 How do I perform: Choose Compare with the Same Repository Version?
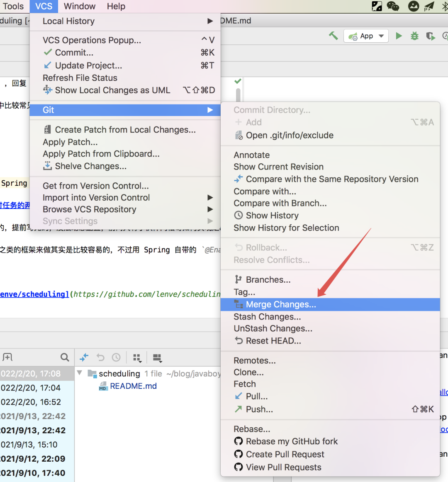pyautogui.click(x=330, y=179)
